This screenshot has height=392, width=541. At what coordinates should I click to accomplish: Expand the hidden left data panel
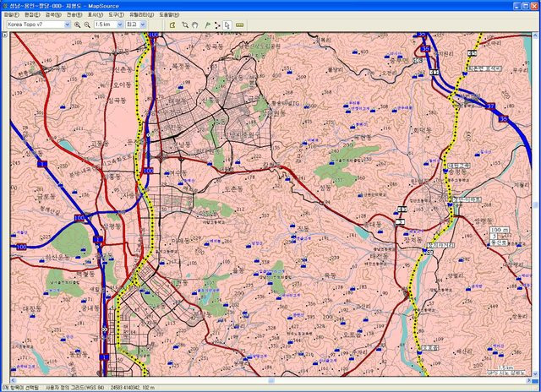5,35
